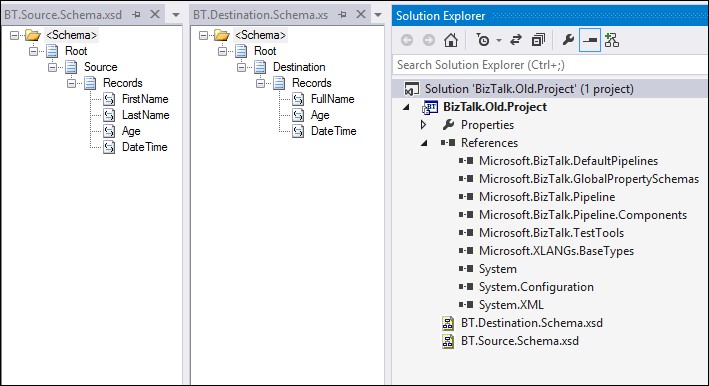
Task: Pin the BT.Source.Schema.xsd tab
Action: tap(136, 15)
